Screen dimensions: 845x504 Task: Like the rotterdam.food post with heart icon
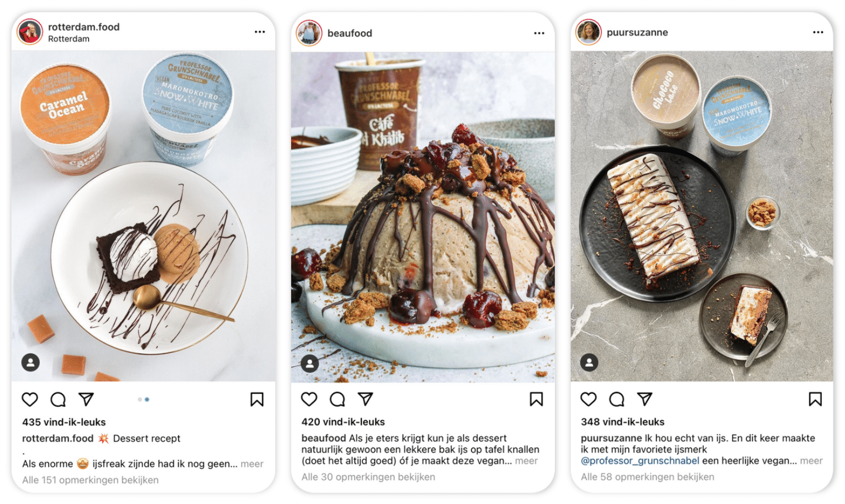click(x=30, y=399)
